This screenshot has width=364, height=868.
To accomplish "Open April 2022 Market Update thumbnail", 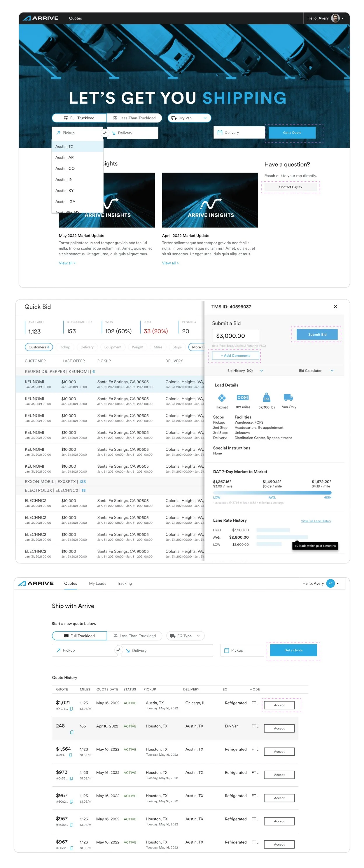I will [x=210, y=200].
